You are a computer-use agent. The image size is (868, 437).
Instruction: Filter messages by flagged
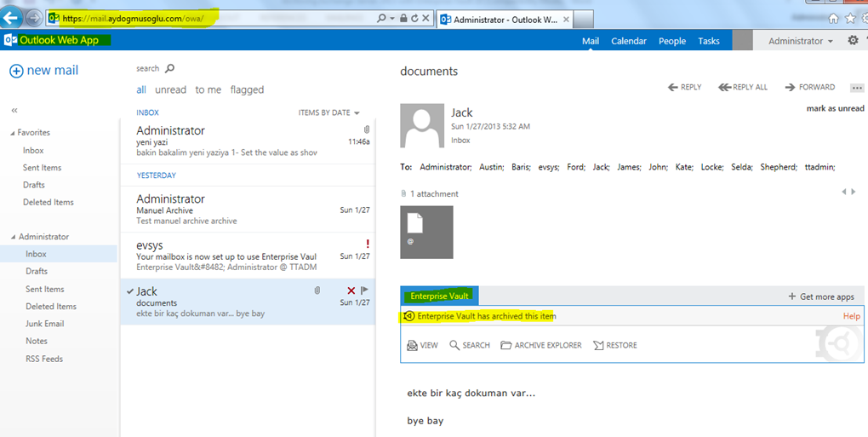point(247,89)
